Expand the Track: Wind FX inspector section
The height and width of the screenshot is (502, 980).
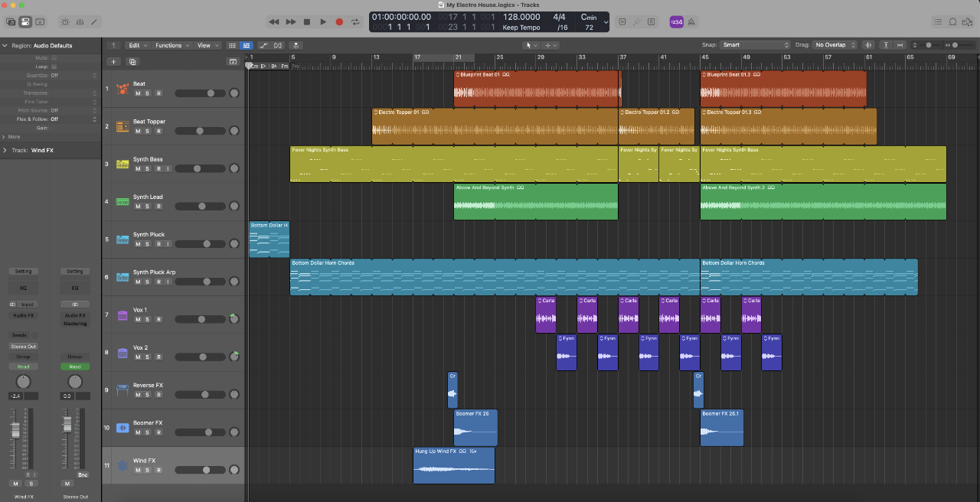coord(5,150)
